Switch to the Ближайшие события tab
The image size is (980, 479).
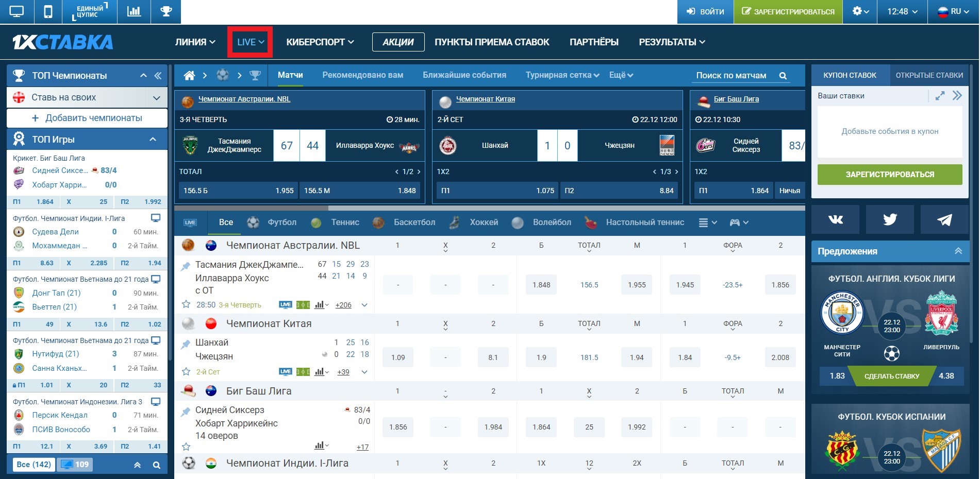464,75
